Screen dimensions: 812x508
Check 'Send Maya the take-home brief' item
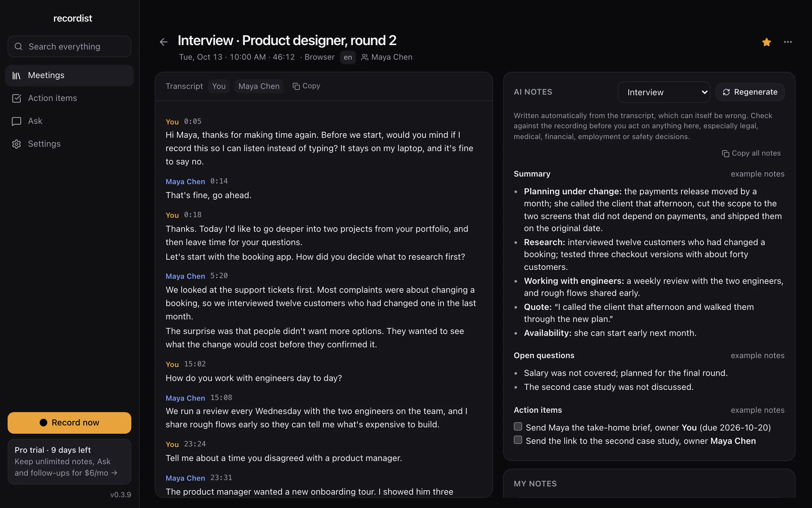coord(518,427)
